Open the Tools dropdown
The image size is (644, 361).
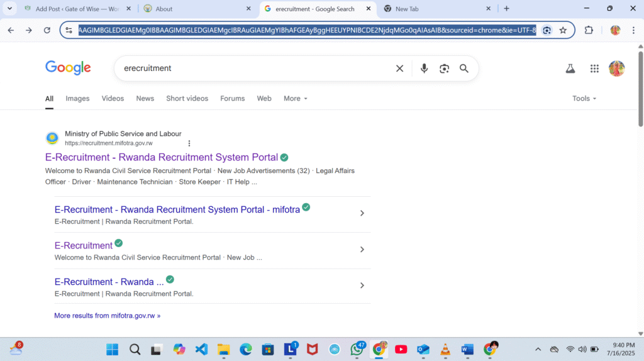[x=584, y=99]
